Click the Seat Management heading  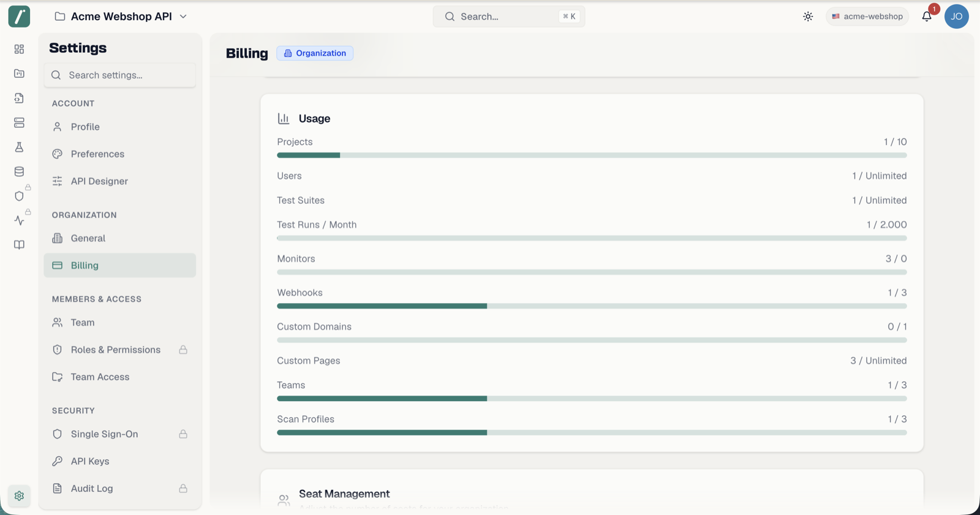tap(344, 494)
